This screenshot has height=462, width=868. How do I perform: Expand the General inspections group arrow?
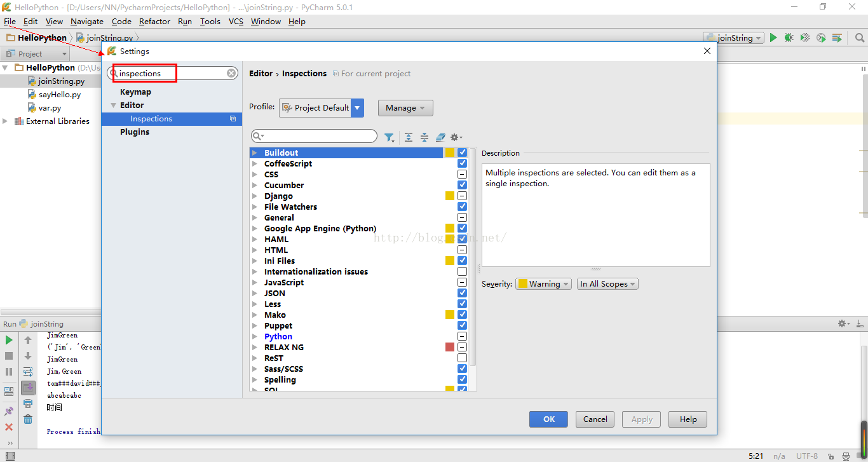[x=254, y=217]
